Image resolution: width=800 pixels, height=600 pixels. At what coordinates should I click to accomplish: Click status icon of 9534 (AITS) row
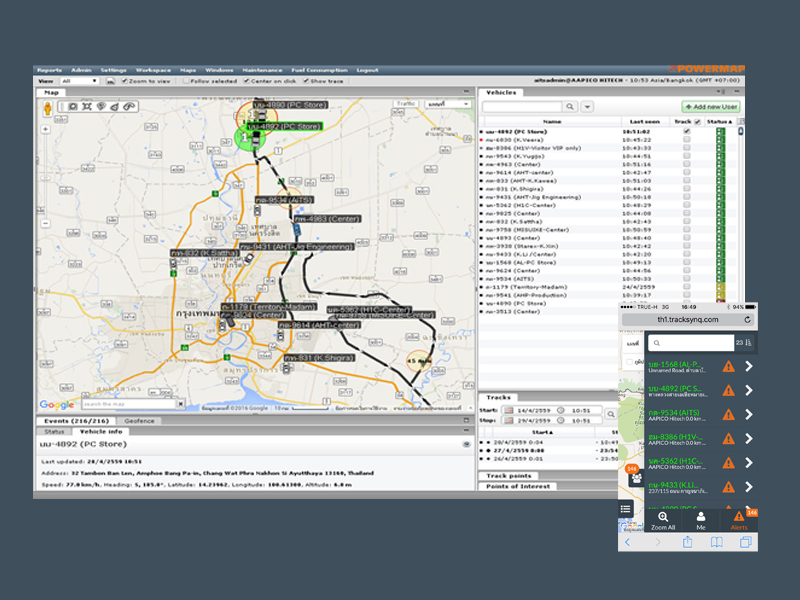(x=720, y=279)
